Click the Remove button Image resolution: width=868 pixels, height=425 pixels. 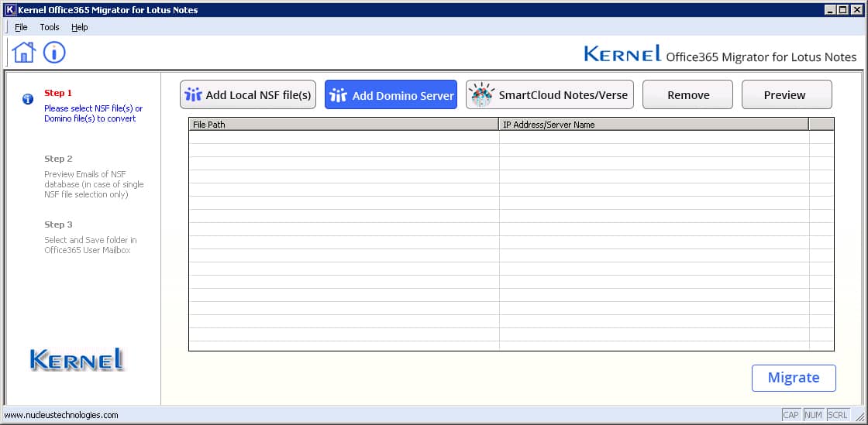[x=687, y=95]
